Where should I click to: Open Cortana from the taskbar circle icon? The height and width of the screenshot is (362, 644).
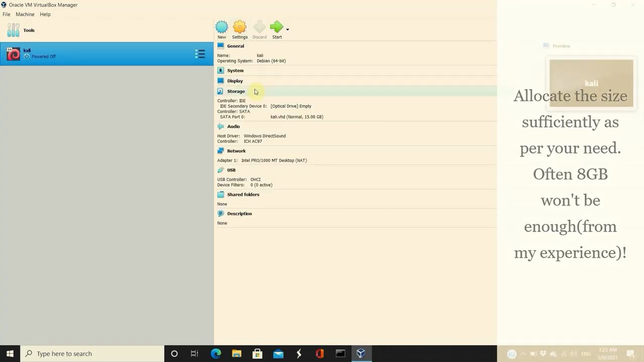(x=174, y=353)
